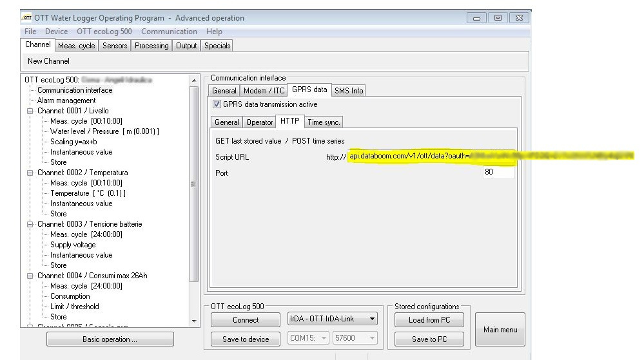The image size is (644, 360).
Task: Click Save to PC button
Action: pos(429,339)
